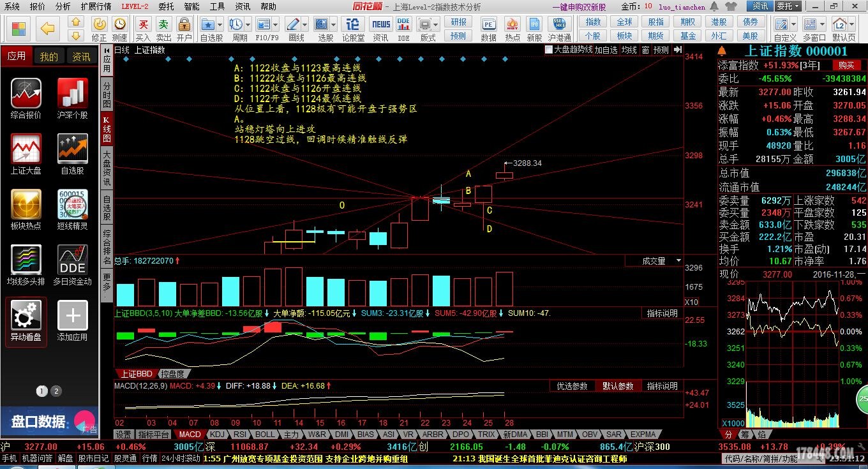Click the 港股 market button
The width and height of the screenshot is (868, 469).
(x=719, y=22)
